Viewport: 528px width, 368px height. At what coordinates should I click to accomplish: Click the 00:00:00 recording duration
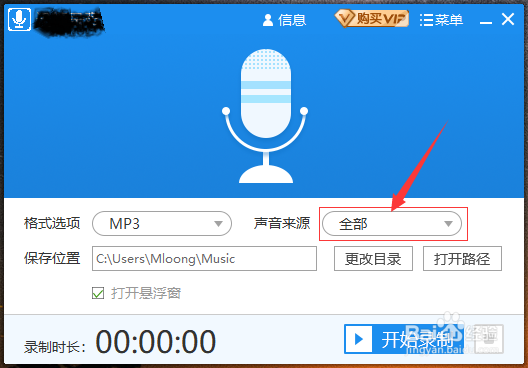point(156,342)
